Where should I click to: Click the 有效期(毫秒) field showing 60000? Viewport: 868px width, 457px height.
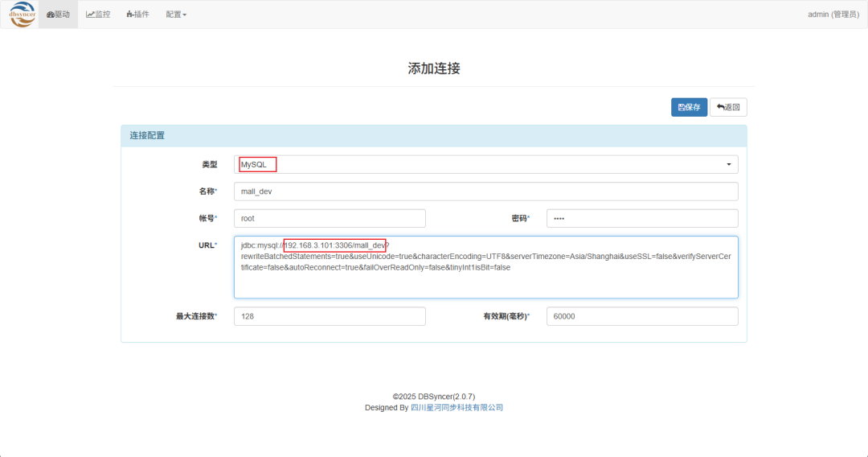[641, 316]
